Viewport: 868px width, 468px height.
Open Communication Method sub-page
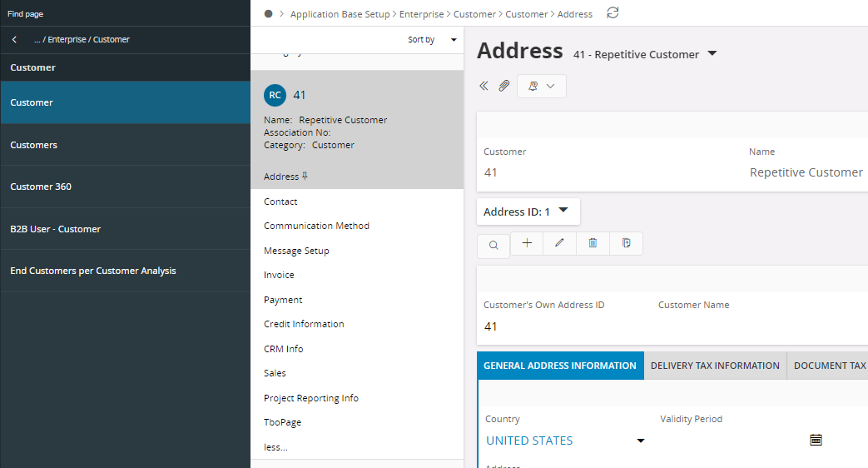click(316, 226)
